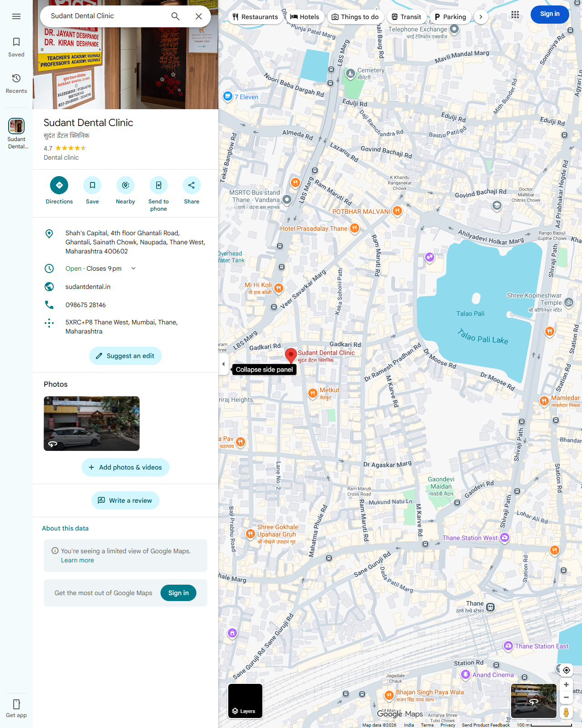582x728 pixels.
Task: Select Cemetery marker on map
Action: [350, 73]
